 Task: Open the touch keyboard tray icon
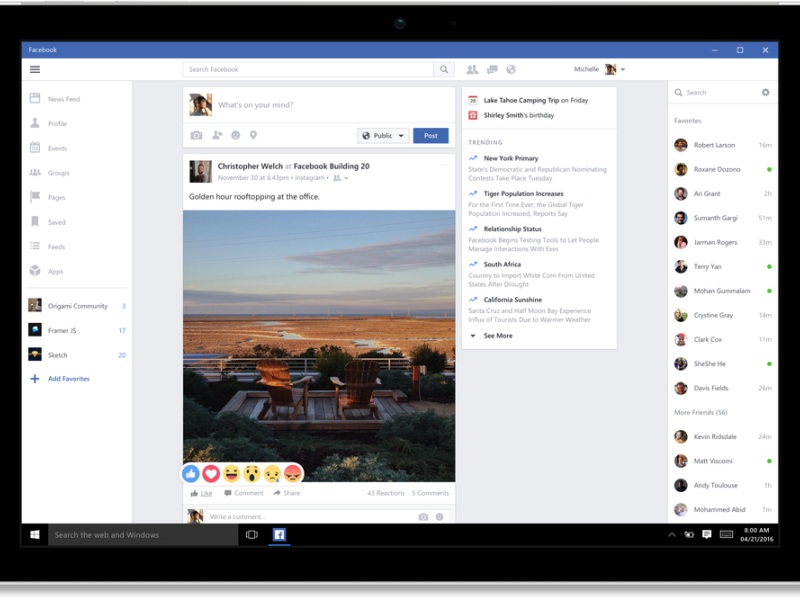click(726, 535)
